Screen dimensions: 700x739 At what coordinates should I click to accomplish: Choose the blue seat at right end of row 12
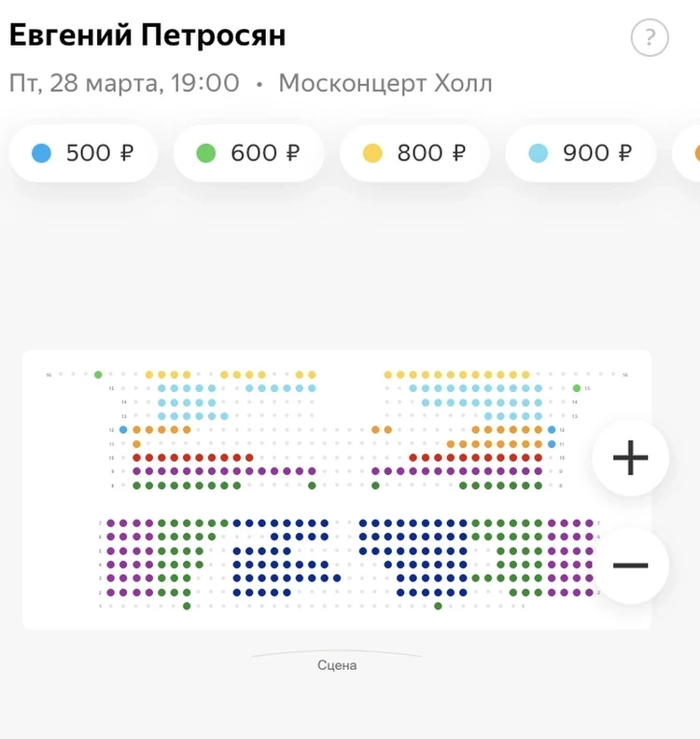click(x=552, y=429)
